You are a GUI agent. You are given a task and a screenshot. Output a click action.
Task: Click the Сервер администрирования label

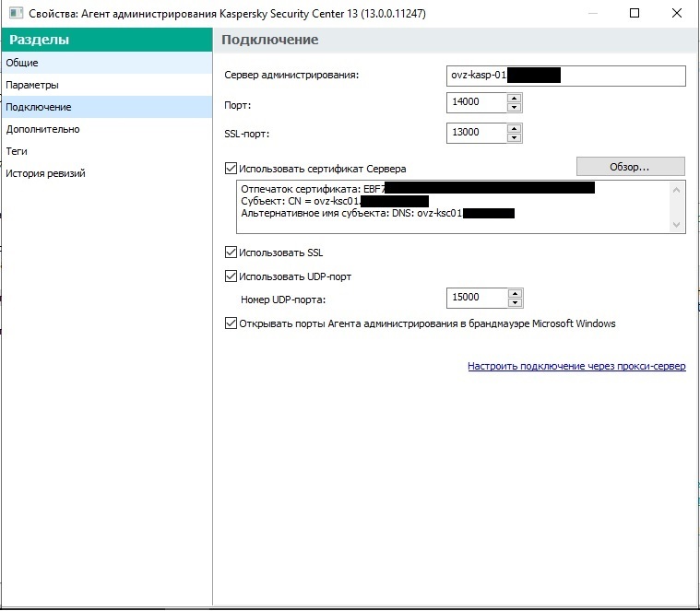point(291,75)
